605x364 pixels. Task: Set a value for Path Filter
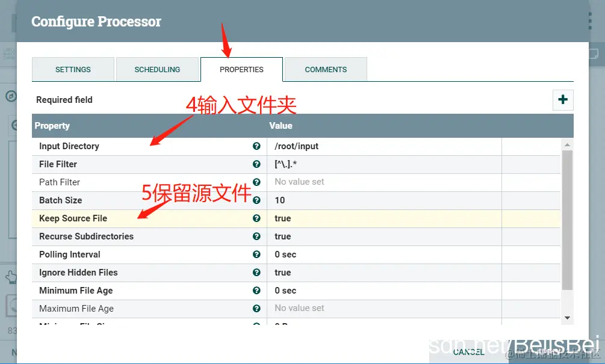tap(384, 182)
